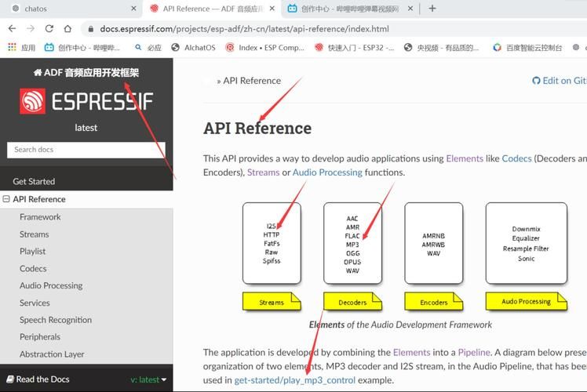Open the Audio Processing link in paragraph
Image resolution: width=587 pixels, height=392 pixels.
(327, 172)
